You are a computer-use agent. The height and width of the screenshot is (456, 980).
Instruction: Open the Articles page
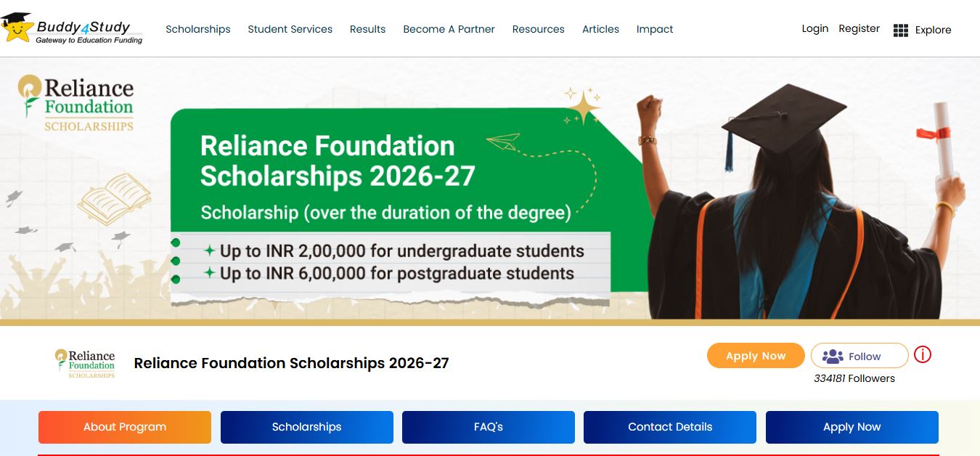(x=600, y=29)
